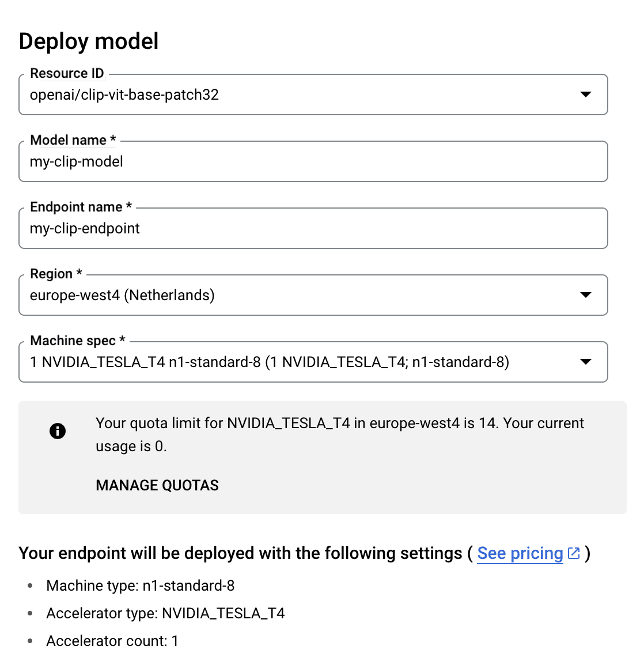Click the Machine type: n1-standard-8 list item
This screenshot has width=644, height=665.
point(141,585)
